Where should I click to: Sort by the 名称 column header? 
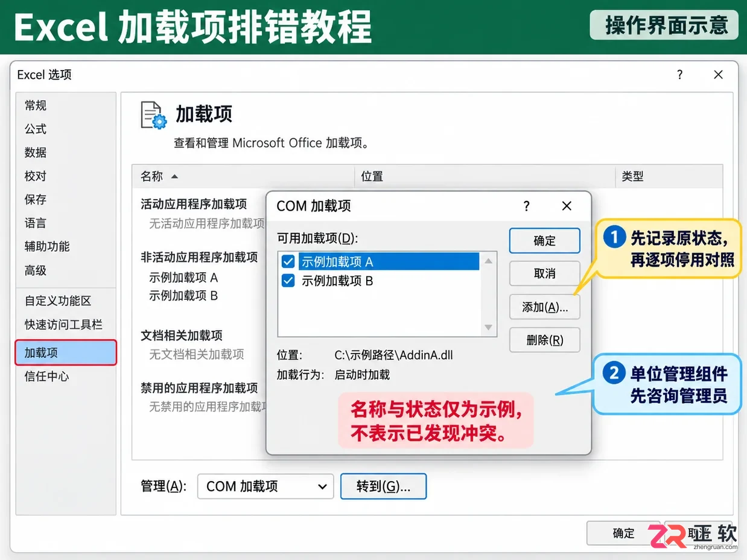[243, 176]
